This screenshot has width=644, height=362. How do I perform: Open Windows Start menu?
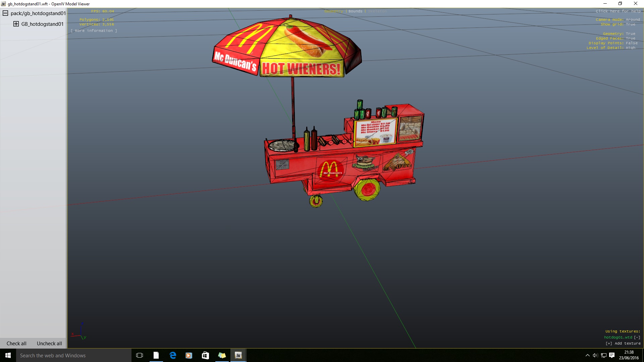pos(8,355)
